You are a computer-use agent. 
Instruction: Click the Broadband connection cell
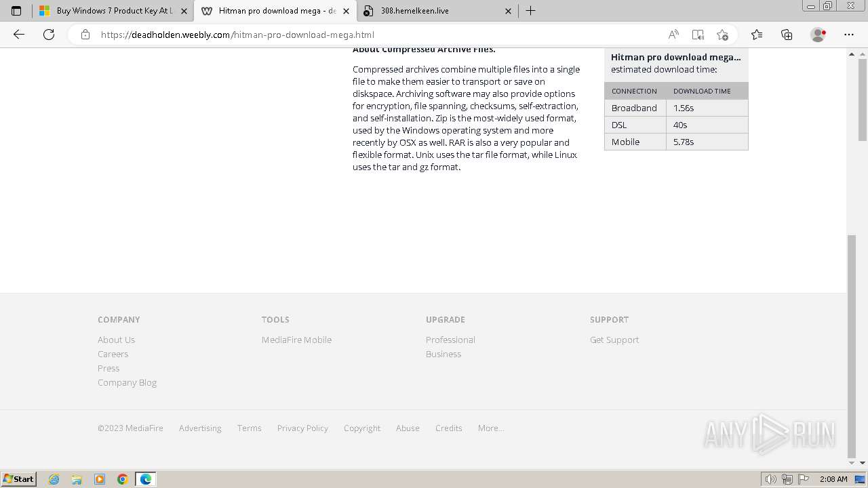tap(635, 108)
